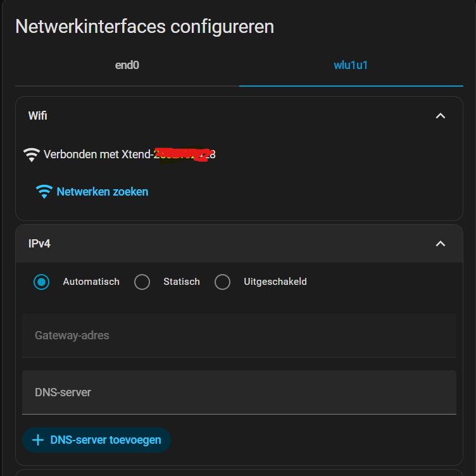Click the Wifi section header title
This screenshot has width=476, height=476.
[38, 116]
